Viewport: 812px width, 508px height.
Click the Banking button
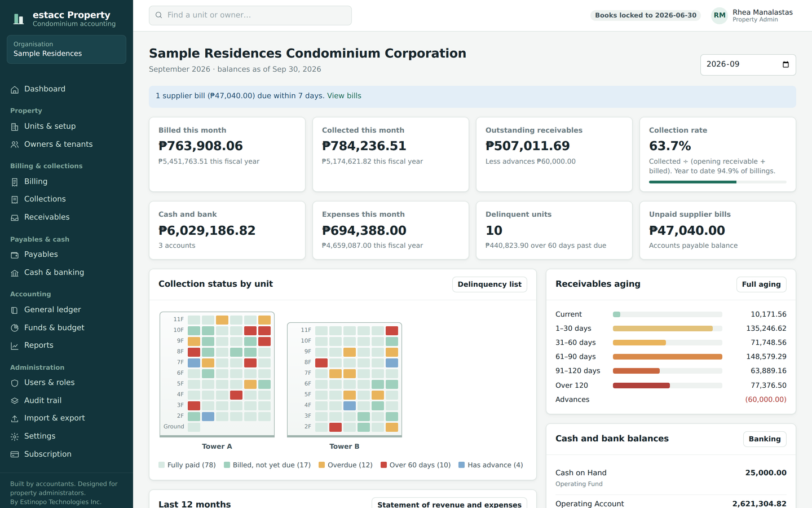(765, 439)
